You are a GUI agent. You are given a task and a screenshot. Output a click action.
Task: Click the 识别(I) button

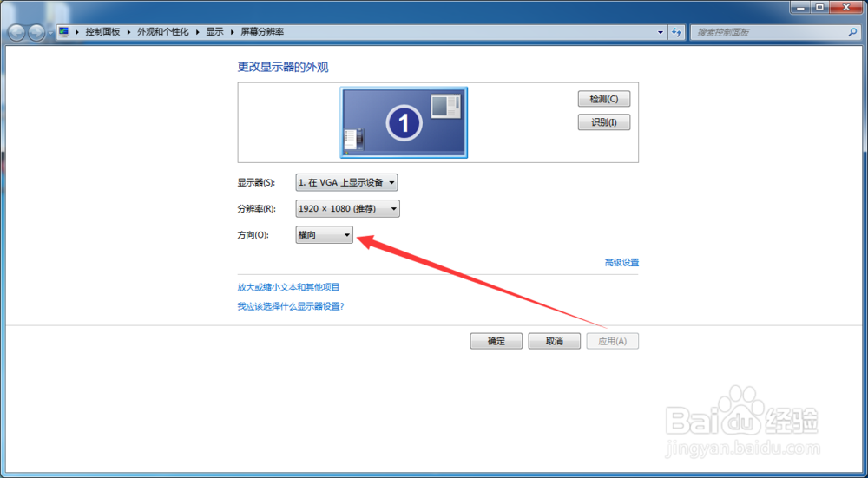[604, 122]
